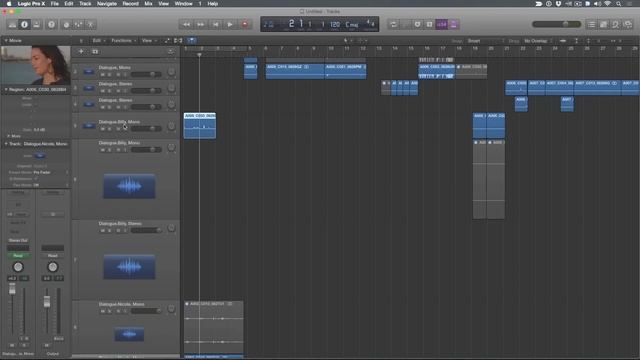Collapse the Track inspector disclosure triangle
The height and width of the screenshot is (360, 640).
6,144
